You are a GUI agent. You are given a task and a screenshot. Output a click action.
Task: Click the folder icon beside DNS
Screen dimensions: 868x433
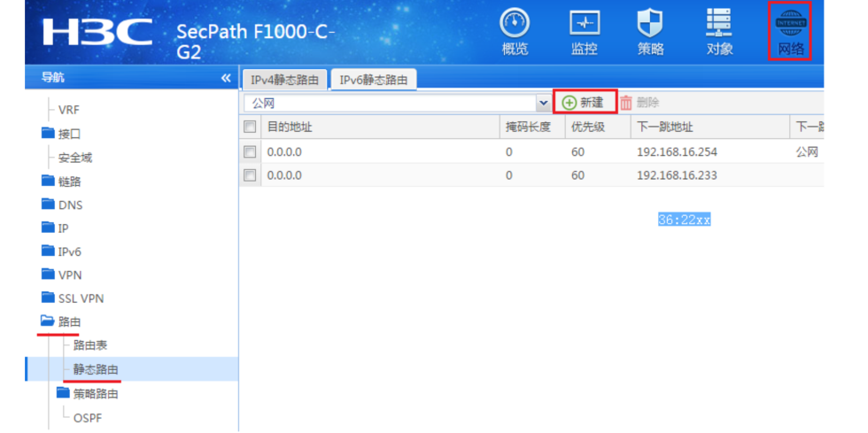tap(48, 204)
